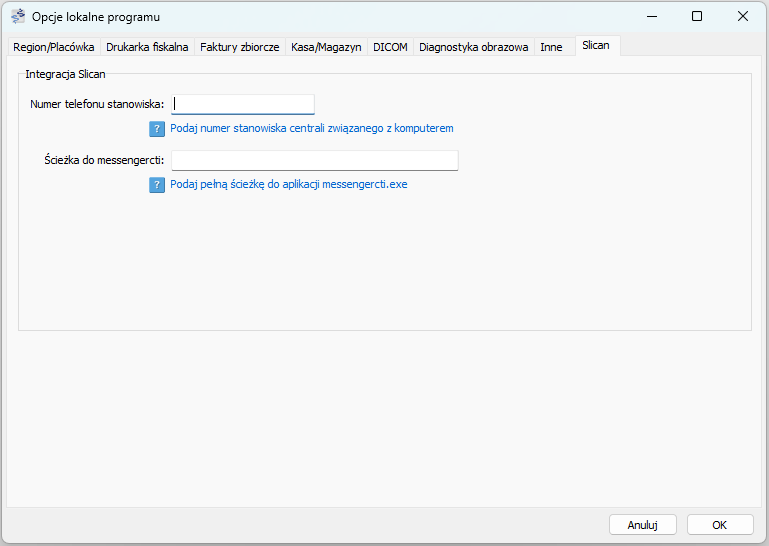The width and height of the screenshot is (769, 546).
Task: Maximize the Opcje lokalne programu window
Action: pos(697,17)
